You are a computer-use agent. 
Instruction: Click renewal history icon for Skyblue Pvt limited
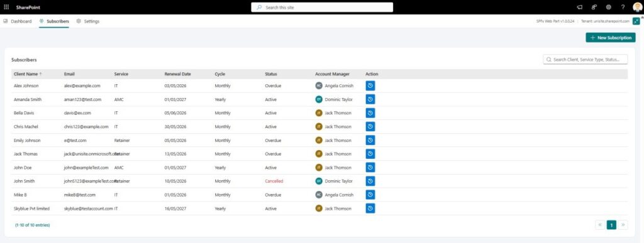370,208
